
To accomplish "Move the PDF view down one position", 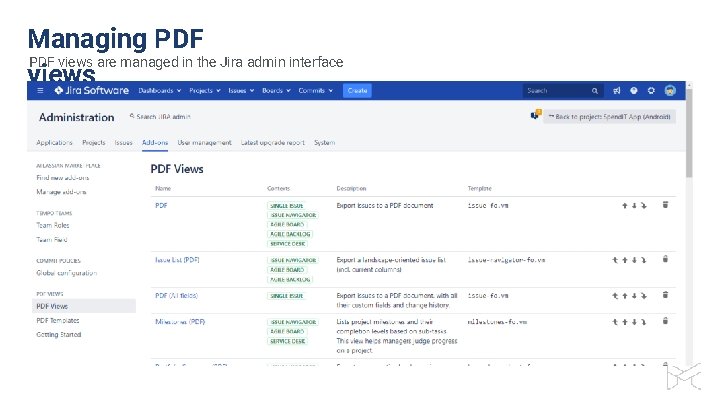I will [x=634, y=206].
